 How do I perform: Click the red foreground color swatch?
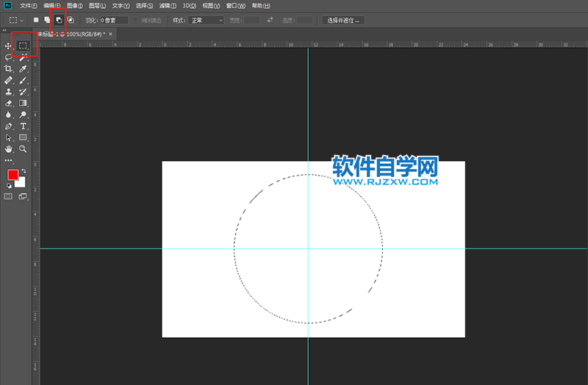[x=12, y=175]
